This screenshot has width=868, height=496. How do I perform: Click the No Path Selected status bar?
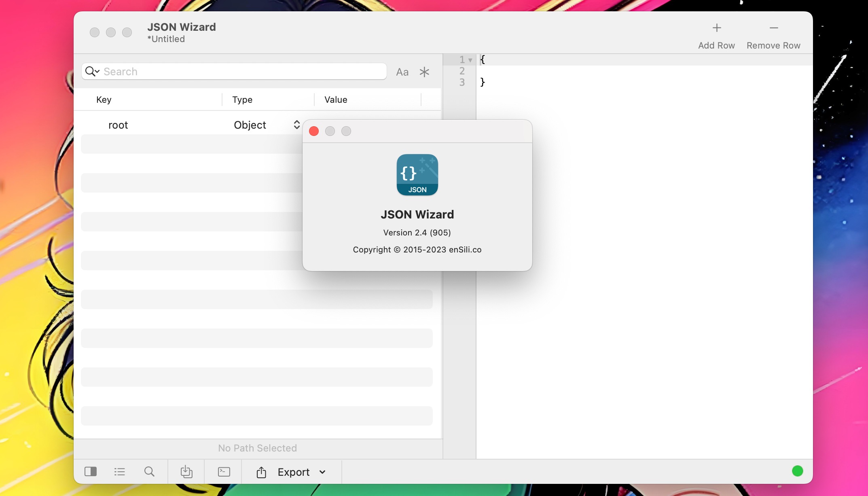coord(258,448)
